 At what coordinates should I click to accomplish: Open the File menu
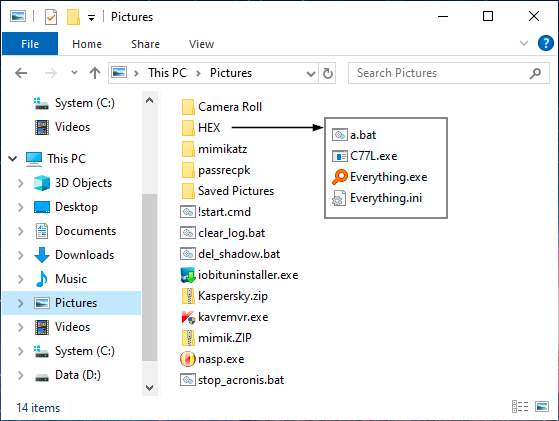pyautogui.click(x=30, y=44)
